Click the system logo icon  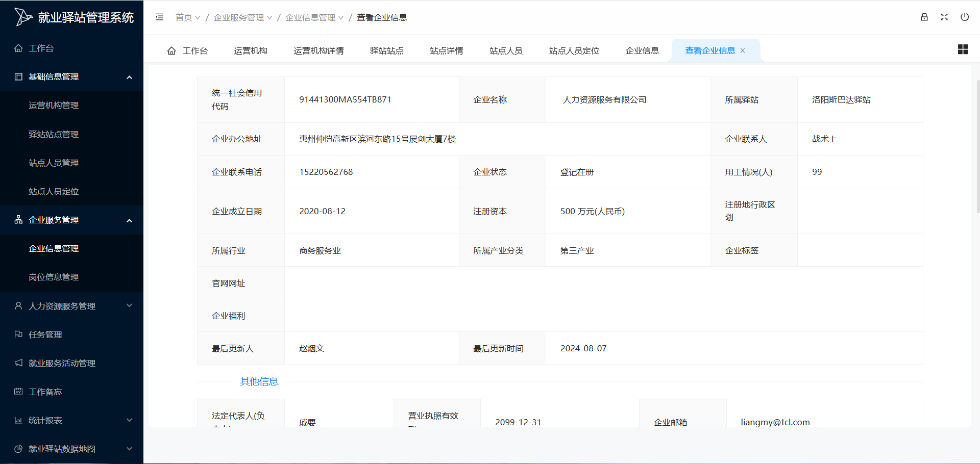[23, 17]
